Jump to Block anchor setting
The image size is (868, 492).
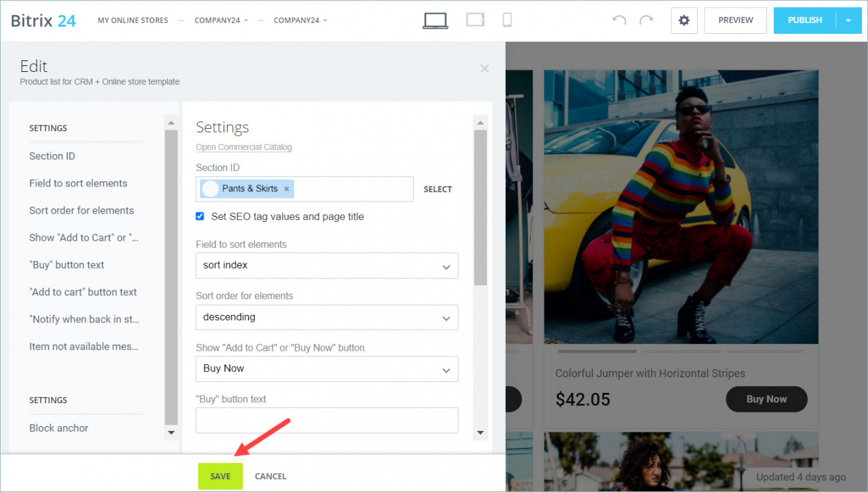point(58,428)
